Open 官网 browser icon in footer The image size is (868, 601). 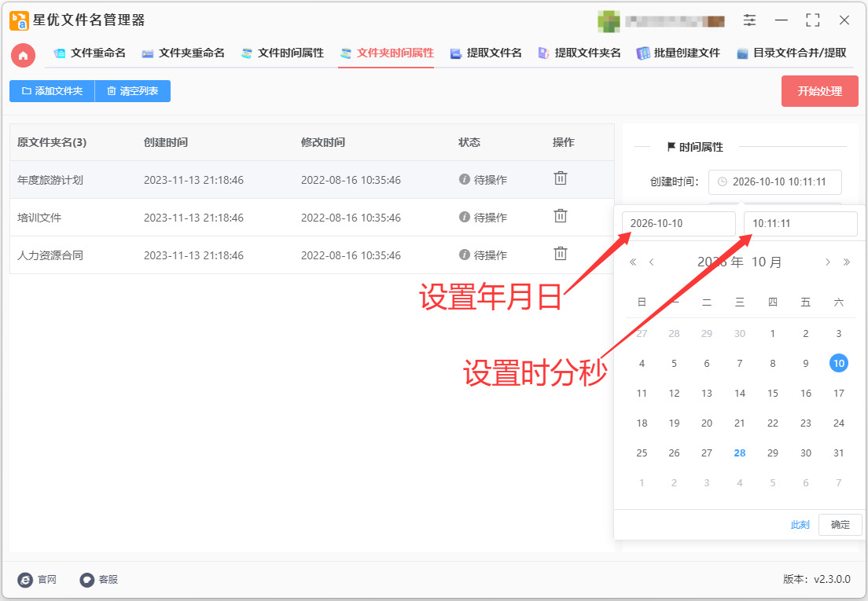(25, 580)
